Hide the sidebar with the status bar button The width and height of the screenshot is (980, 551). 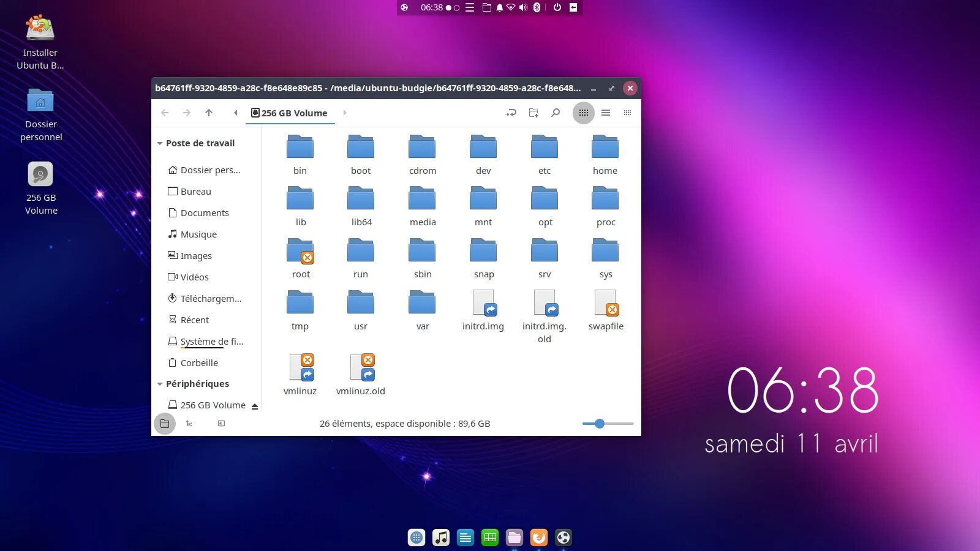(221, 424)
